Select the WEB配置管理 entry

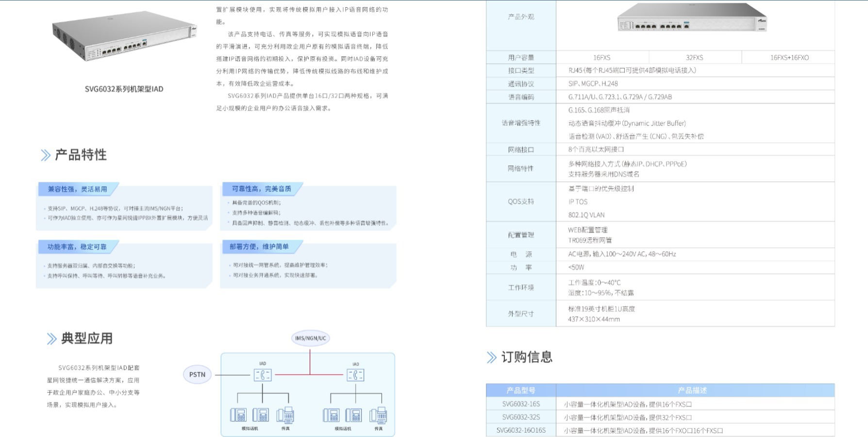(588, 230)
